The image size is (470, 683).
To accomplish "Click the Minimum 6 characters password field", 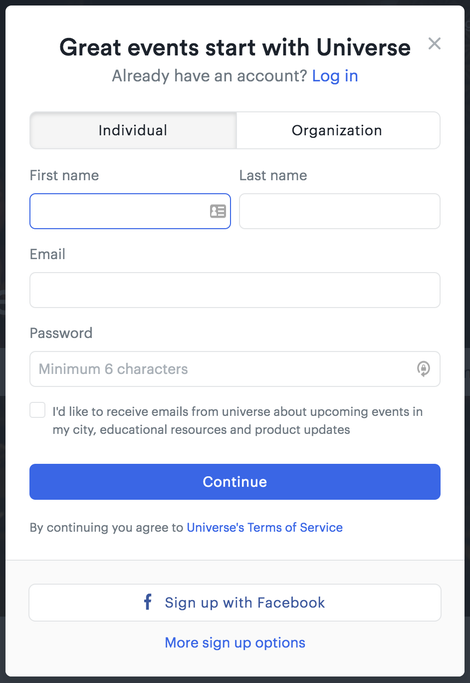I will 235,369.
